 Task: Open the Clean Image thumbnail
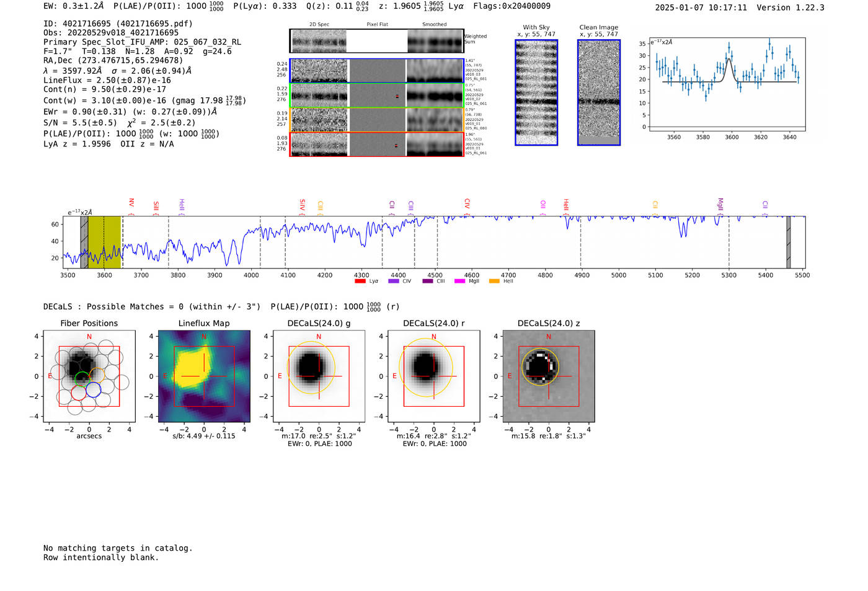click(599, 92)
